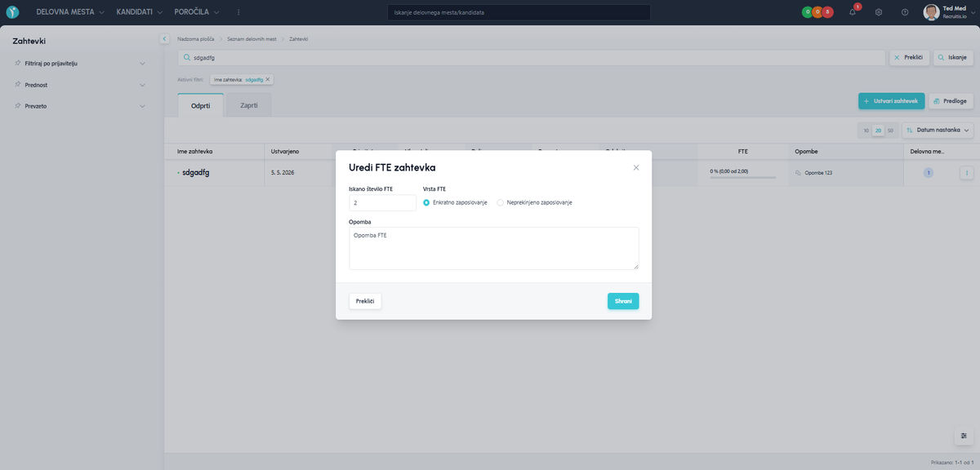Viewport: 980px width, 470px height.
Task: Click the red counter badge showing 5
Action: click(827, 12)
